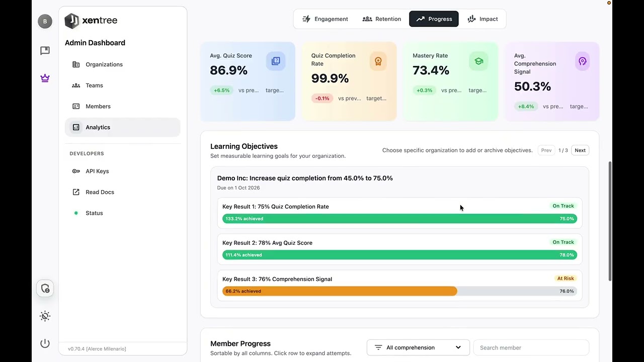
Task: Click the At Risk status badge
Action: (x=566, y=279)
